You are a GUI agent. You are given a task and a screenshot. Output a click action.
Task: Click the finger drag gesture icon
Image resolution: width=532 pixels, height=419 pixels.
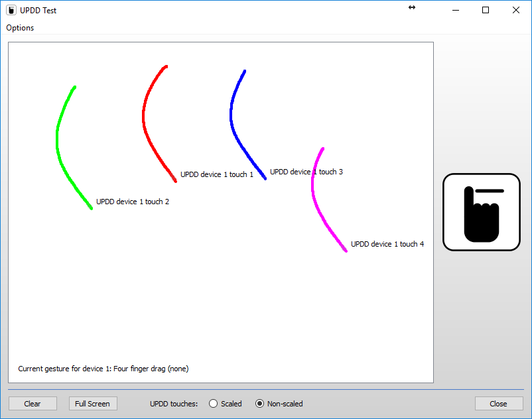(x=482, y=212)
